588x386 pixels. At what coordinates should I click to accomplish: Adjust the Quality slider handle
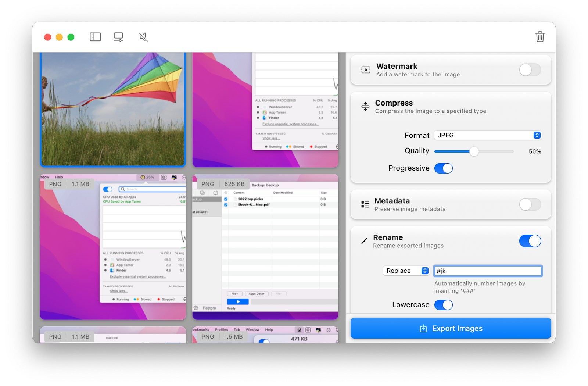tap(474, 151)
